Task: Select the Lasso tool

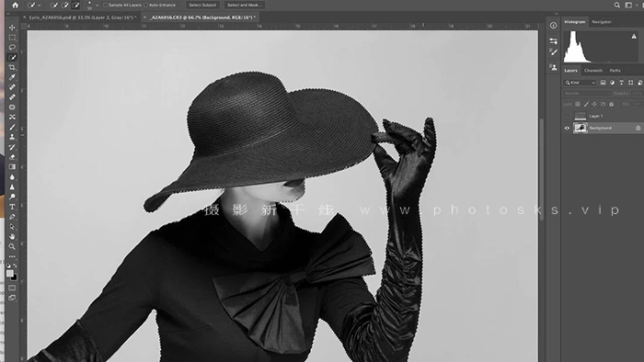Action: click(x=12, y=47)
